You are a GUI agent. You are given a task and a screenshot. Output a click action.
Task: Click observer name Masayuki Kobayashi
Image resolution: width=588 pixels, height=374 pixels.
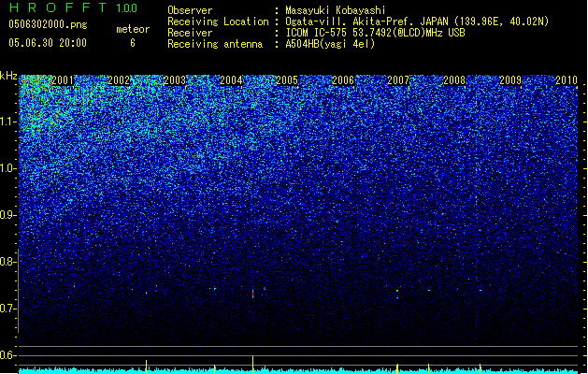coord(336,10)
